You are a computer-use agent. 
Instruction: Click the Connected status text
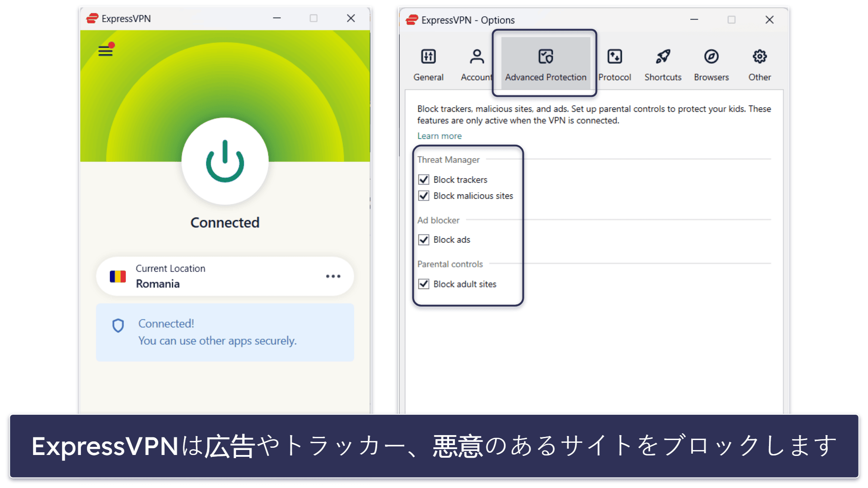(225, 223)
